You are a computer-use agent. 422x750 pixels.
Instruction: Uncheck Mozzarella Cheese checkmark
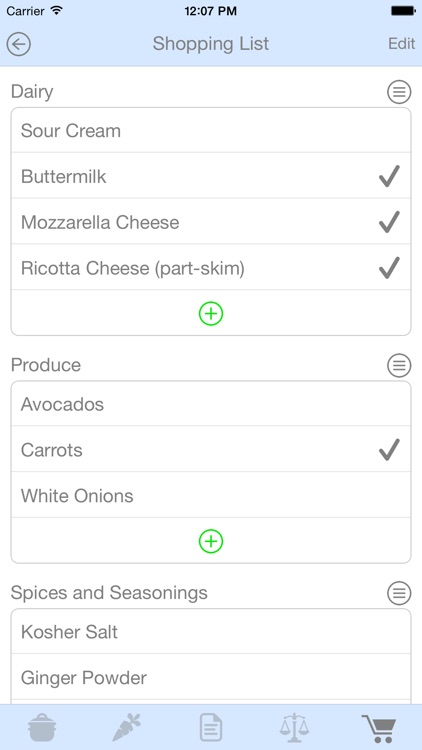click(389, 222)
